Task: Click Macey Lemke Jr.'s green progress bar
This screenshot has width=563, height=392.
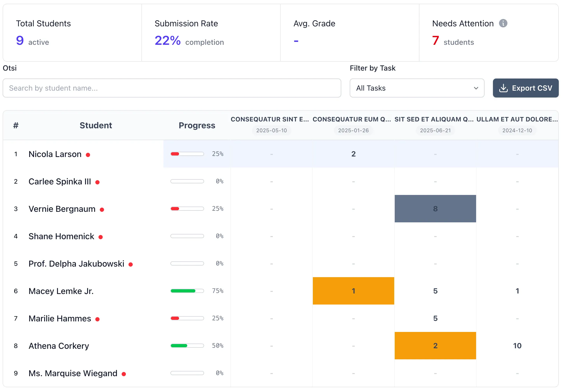Action: [x=187, y=291]
